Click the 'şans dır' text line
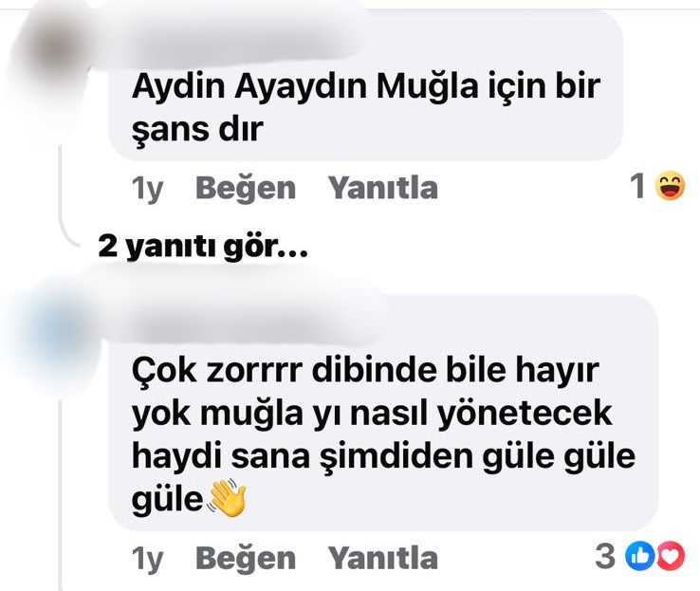The width and height of the screenshot is (700, 591). pyautogui.click(x=197, y=130)
